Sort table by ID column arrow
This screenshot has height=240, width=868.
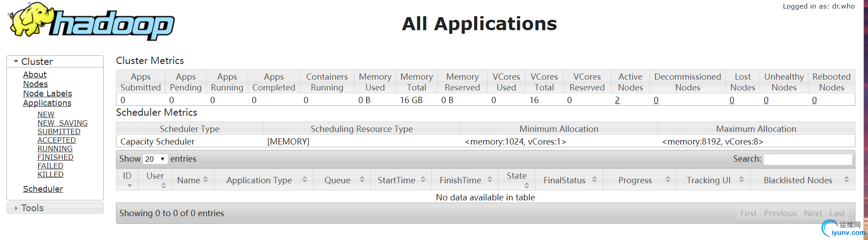(x=130, y=186)
